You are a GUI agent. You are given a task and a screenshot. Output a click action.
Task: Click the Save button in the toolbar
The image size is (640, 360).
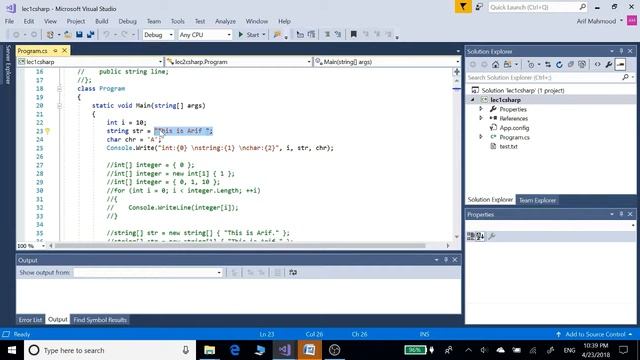[79, 35]
